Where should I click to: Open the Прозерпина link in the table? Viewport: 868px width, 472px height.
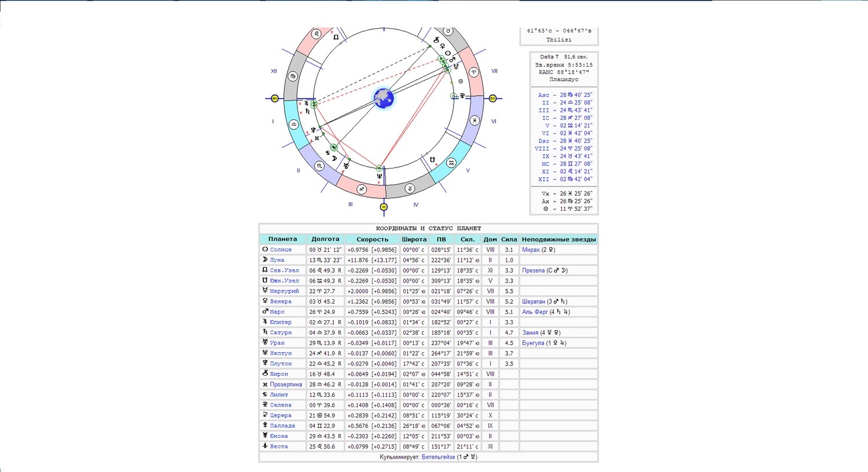click(286, 385)
